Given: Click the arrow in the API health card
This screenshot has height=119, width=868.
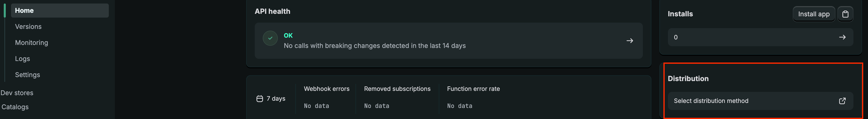Looking at the screenshot, I should point(629,41).
